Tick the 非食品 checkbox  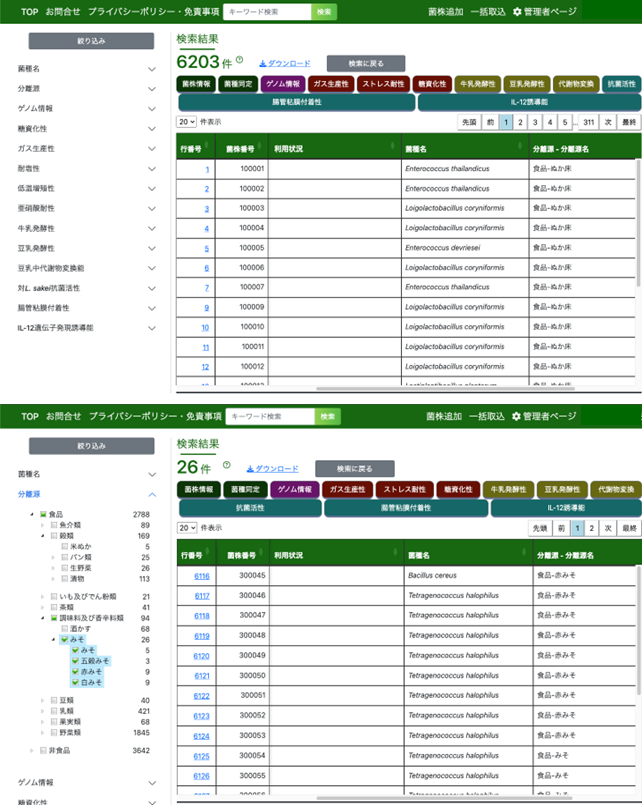(43, 751)
